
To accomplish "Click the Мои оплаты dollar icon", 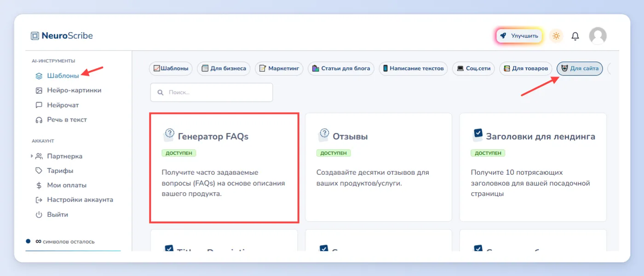I will 39,185.
